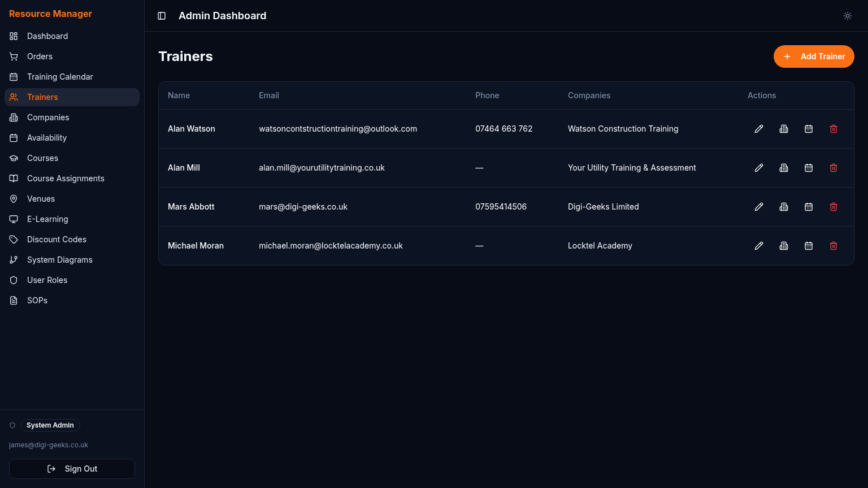View System Diagrams
This screenshot has width=868, height=488.
coord(72,260)
